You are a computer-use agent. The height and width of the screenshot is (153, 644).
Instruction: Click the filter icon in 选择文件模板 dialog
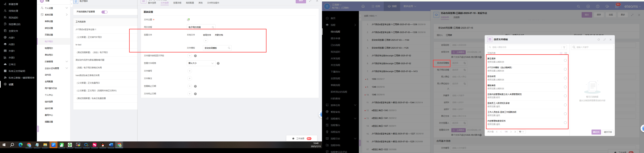(564, 47)
